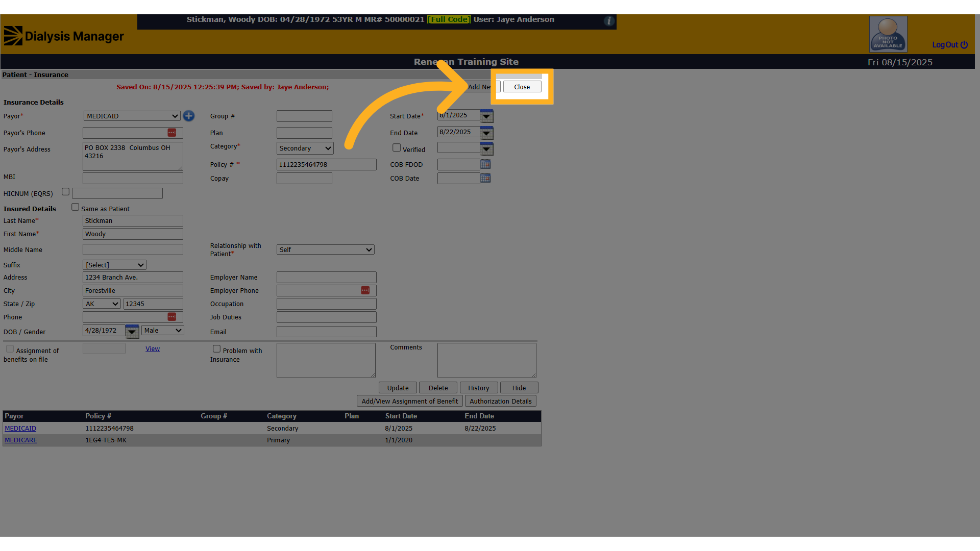Check the Verified checkbox
This screenshot has width=980, height=551.
tap(397, 147)
